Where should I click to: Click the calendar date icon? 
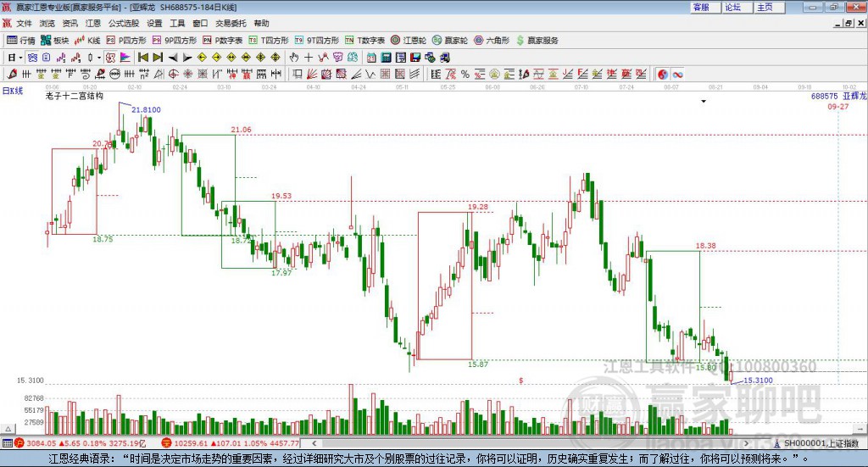point(371,58)
